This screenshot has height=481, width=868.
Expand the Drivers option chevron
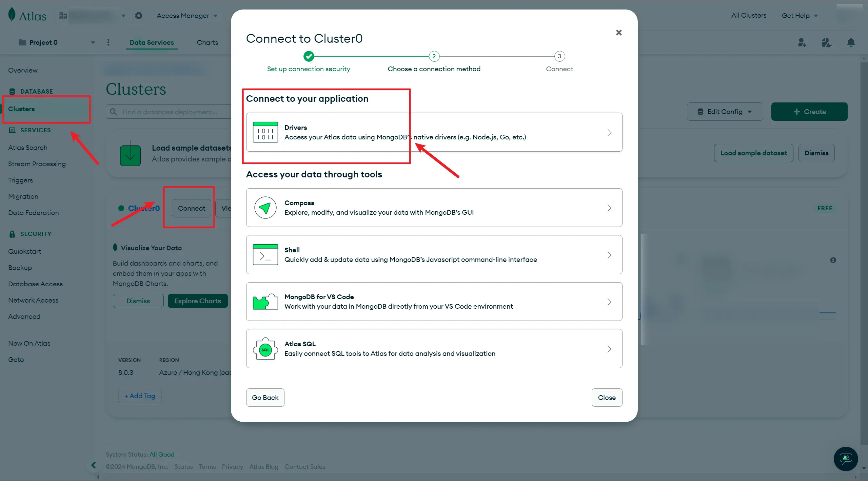click(609, 132)
